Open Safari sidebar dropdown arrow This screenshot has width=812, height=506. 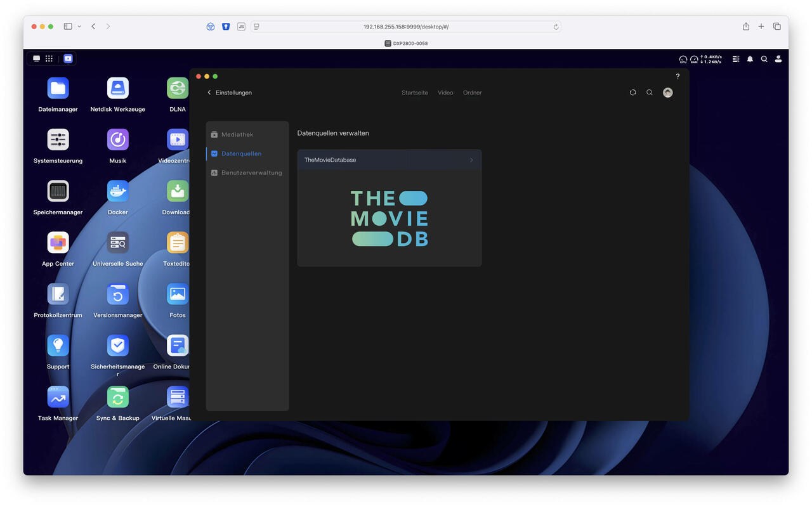(79, 27)
